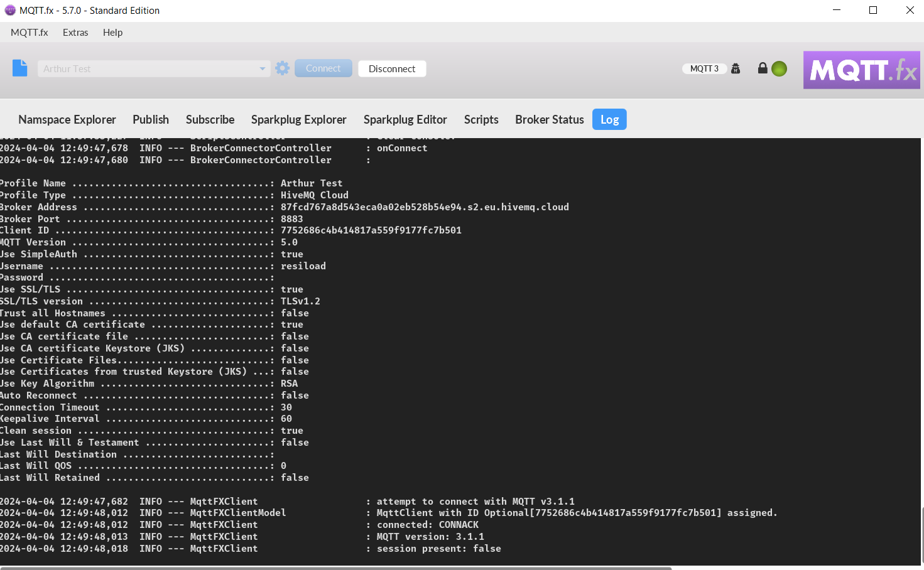Select the Sparkplug Explorer tab
The height and width of the screenshot is (570, 924).
(299, 119)
